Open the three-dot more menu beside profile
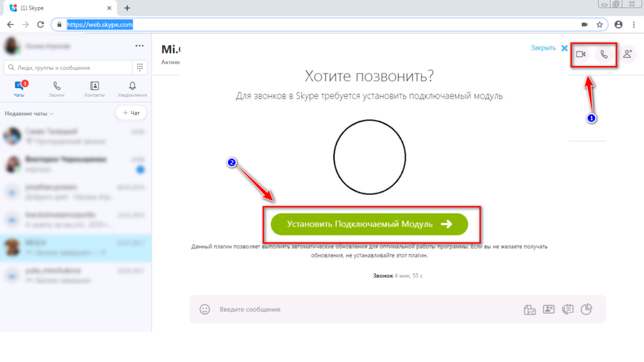Image resolution: width=644 pixels, height=362 pixels. point(140,46)
